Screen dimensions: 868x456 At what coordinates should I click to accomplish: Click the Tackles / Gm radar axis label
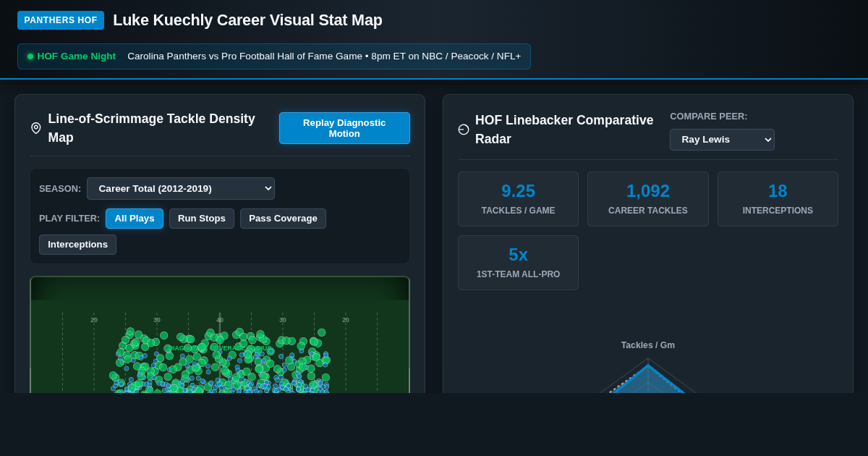pyautogui.click(x=648, y=345)
